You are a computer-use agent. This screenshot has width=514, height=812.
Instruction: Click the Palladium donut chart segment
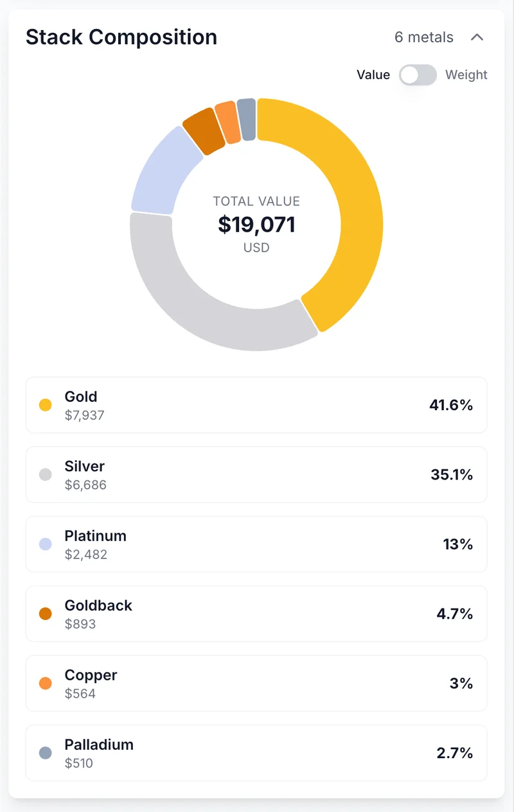click(x=247, y=119)
